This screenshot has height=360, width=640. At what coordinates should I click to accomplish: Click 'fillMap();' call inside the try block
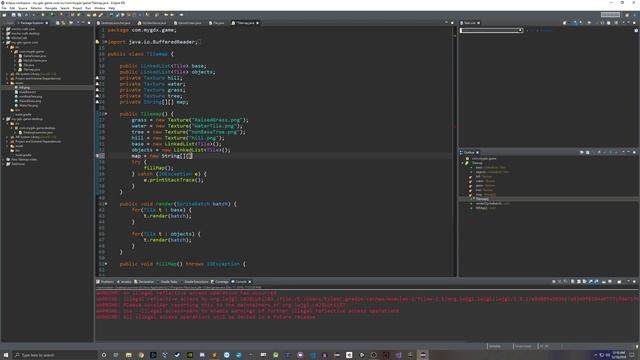[x=158, y=168]
